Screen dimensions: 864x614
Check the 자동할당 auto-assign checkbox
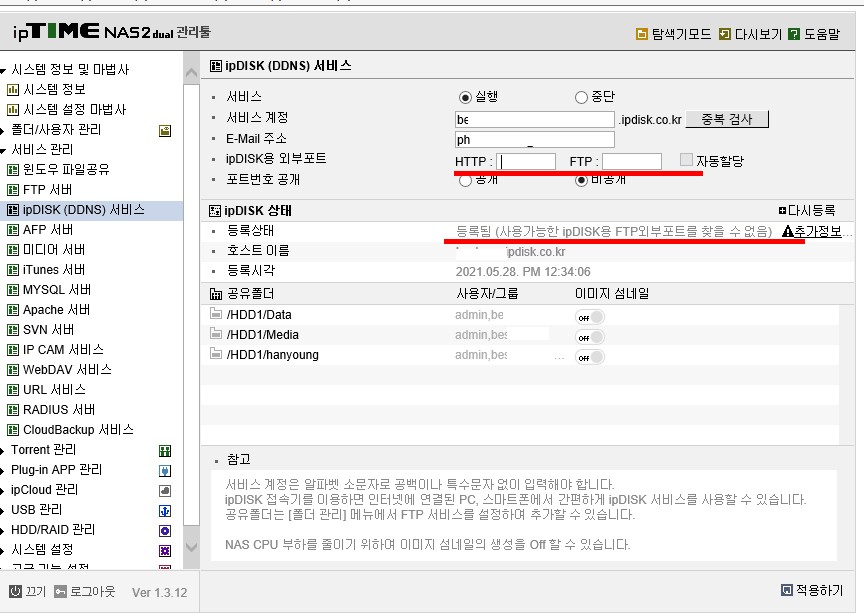tap(686, 160)
